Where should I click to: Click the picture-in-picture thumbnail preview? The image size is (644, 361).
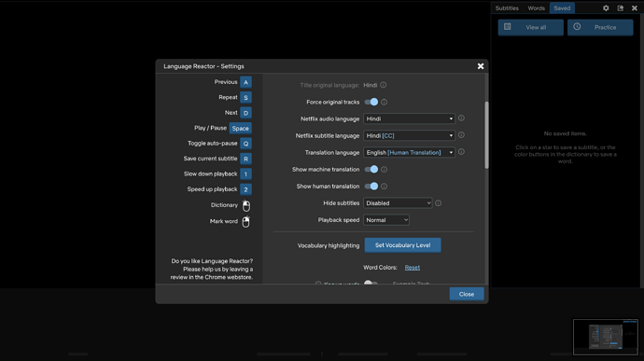pos(606,337)
